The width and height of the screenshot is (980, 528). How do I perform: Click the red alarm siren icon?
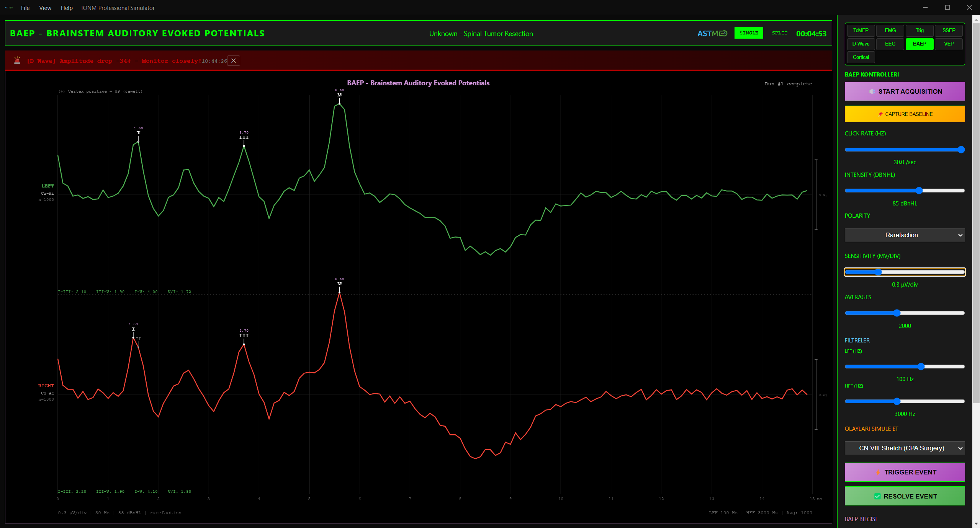17,60
